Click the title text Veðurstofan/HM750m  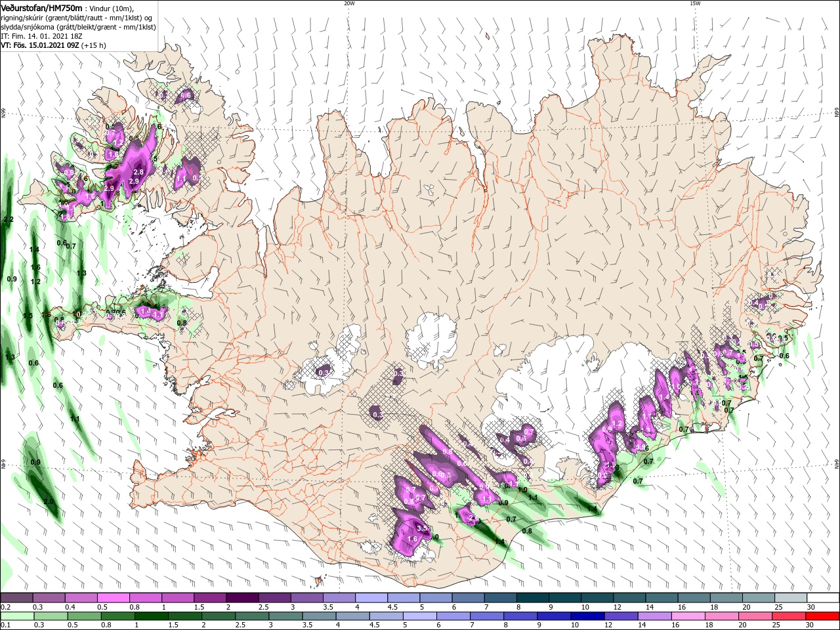pos(41,7)
